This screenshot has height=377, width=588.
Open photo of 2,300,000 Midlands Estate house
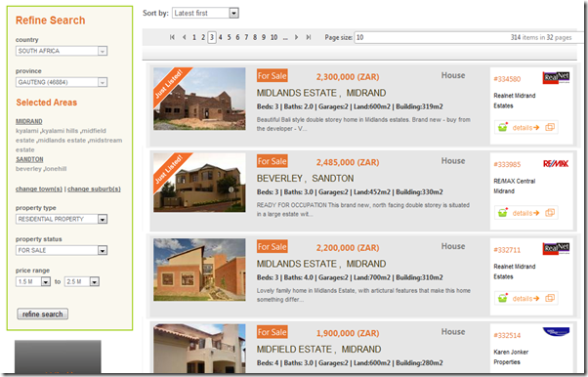click(x=199, y=99)
